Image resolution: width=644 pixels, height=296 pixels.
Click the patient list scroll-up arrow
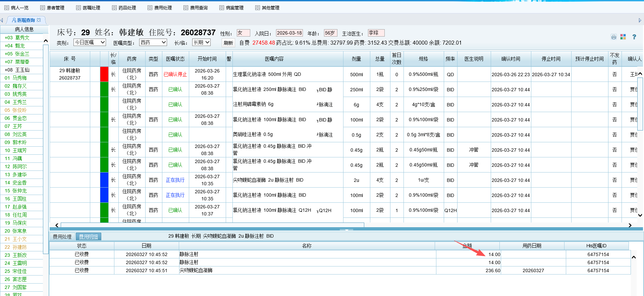(x=46, y=41)
